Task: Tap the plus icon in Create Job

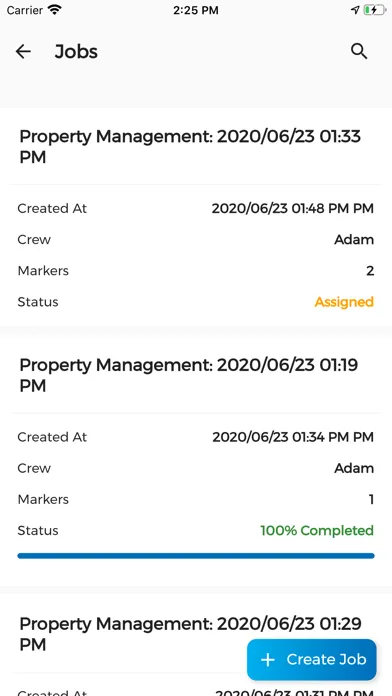Action: (268, 660)
